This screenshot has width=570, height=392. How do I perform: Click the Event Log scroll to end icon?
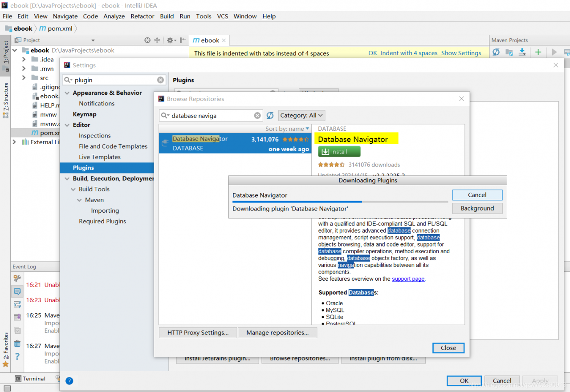(17, 317)
